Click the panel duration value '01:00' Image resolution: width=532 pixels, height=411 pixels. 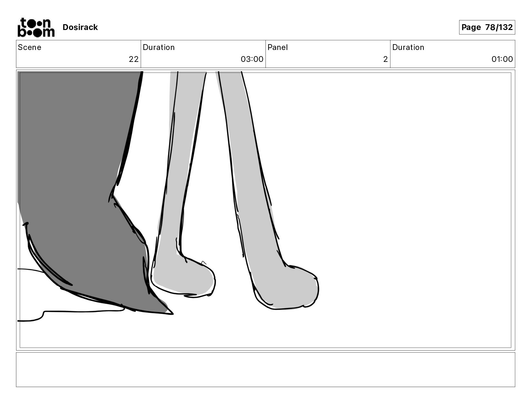point(502,59)
